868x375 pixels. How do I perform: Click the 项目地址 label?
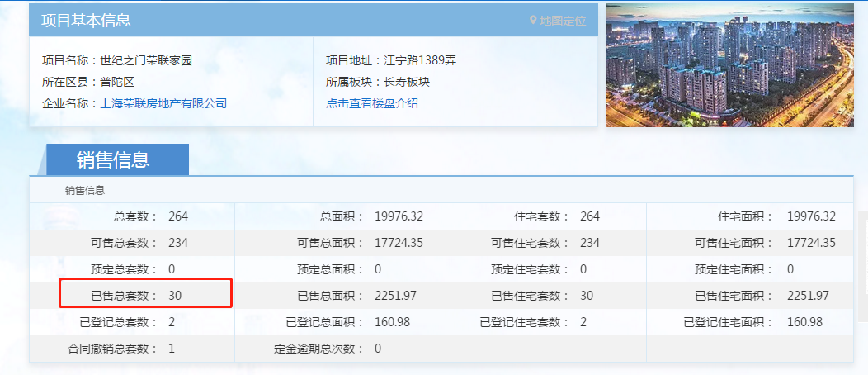point(354,61)
